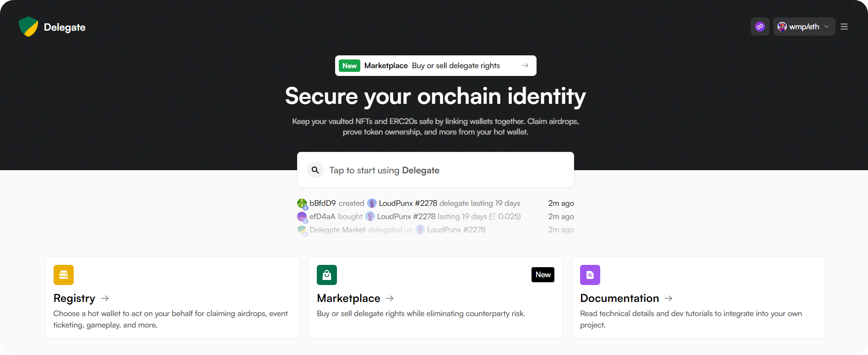Viewport: 868px width, 355px height.
Task: Click the green Marketplace bag icon
Action: 327,275
